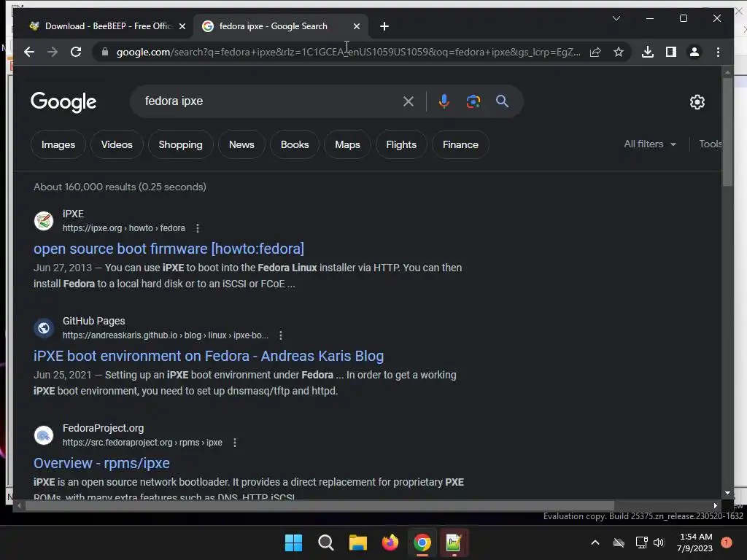Viewport: 747px width, 560px height.
Task: Focus the Chrome address bar
Action: click(348, 52)
